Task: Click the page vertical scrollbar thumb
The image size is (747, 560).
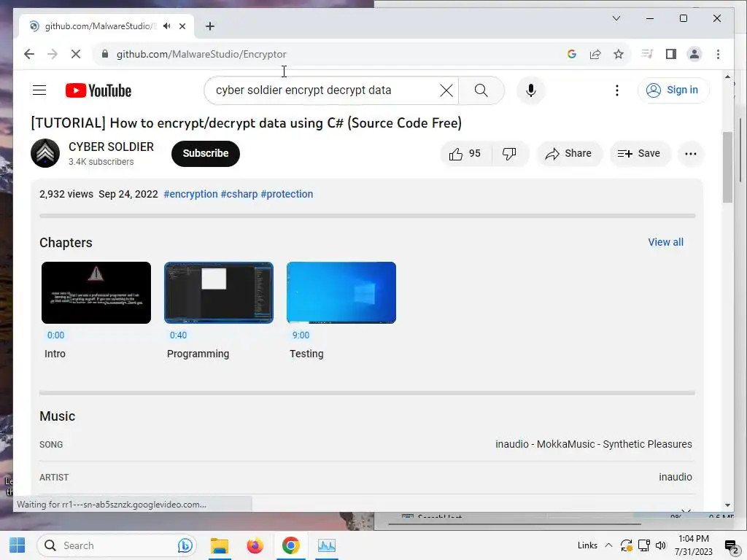Action: (x=727, y=167)
